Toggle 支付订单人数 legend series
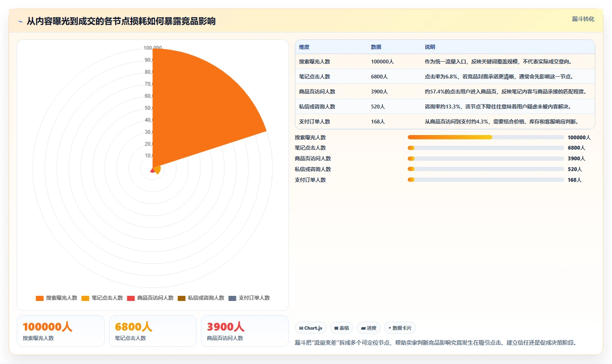612x364 pixels. [x=249, y=298]
